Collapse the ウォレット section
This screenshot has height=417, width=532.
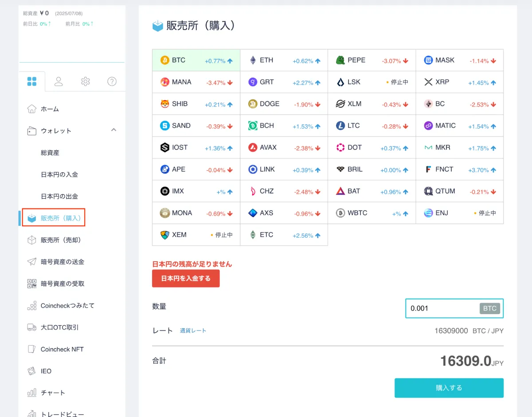click(113, 130)
